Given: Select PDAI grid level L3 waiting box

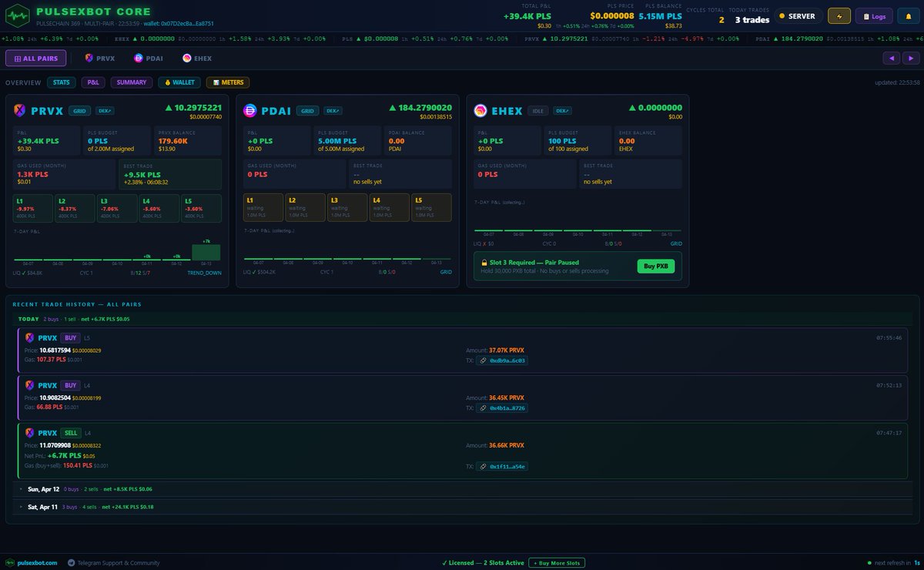Looking at the screenshot, I should click(x=346, y=206).
